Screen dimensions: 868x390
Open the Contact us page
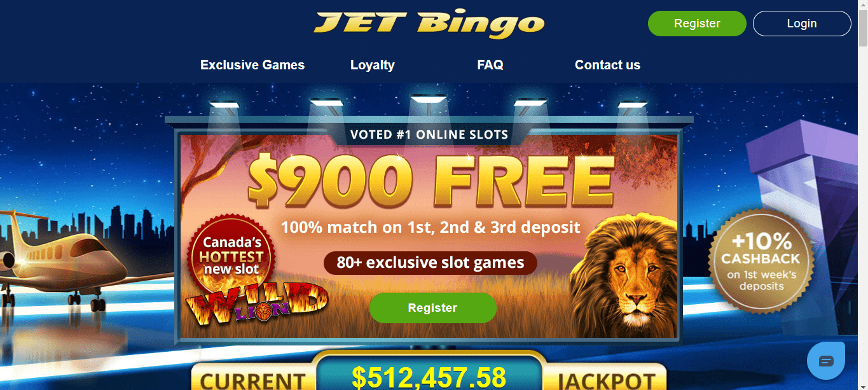pyautogui.click(x=607, y=65)
